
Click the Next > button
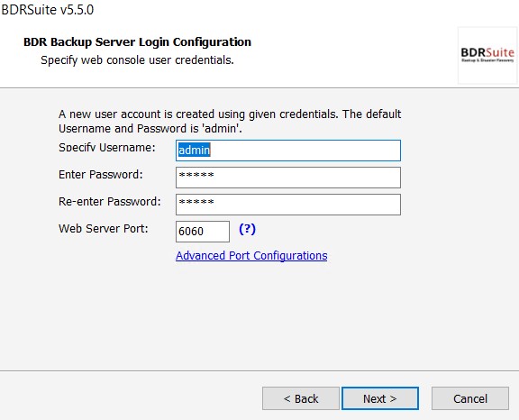[x=380, y=398]
